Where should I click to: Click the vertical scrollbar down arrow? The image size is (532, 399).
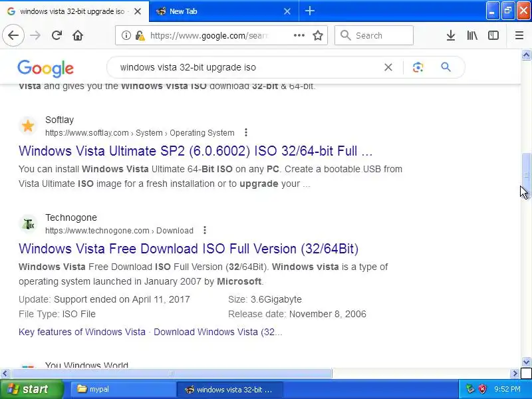pyautogui.click(x=526, y=362)
